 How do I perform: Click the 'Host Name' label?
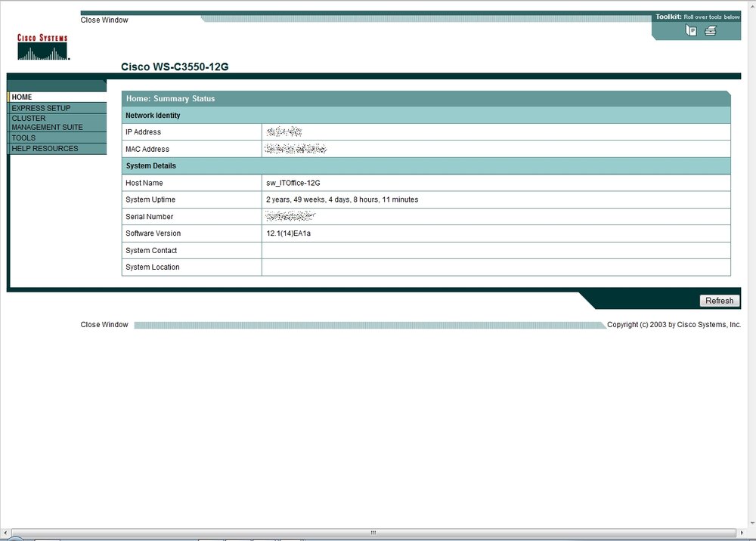coord(144,183)
